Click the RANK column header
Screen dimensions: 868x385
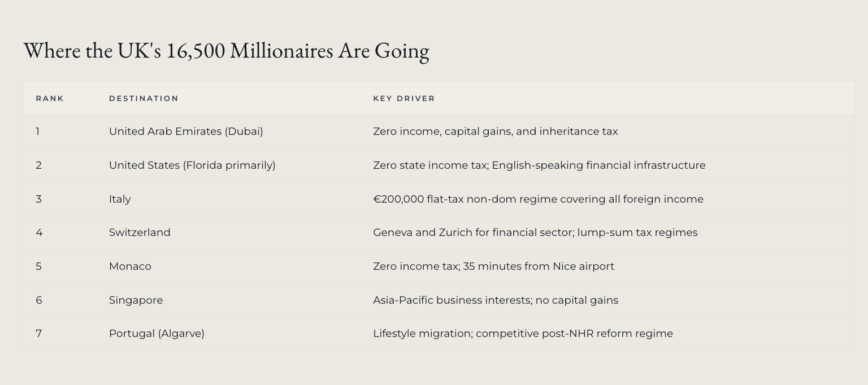point(50,98)
